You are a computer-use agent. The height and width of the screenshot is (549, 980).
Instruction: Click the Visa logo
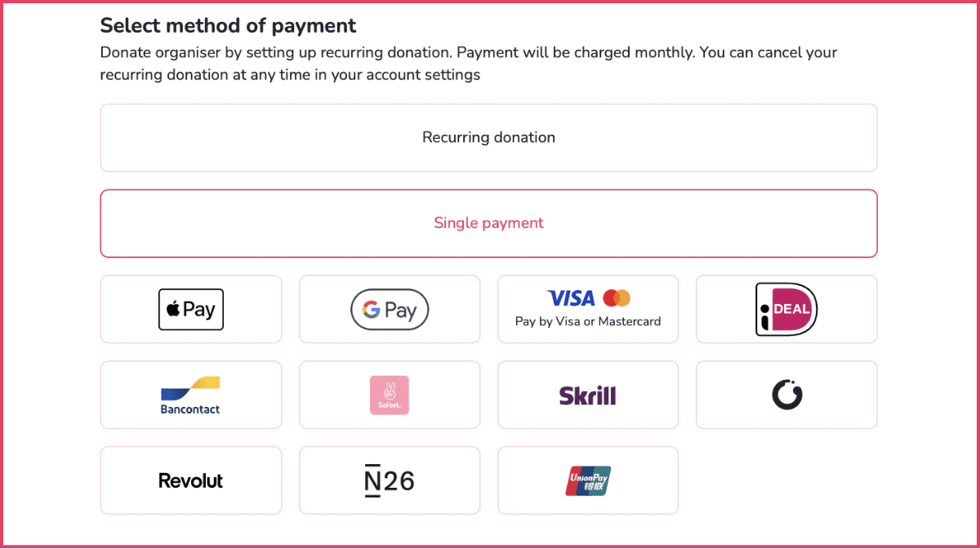571,298
